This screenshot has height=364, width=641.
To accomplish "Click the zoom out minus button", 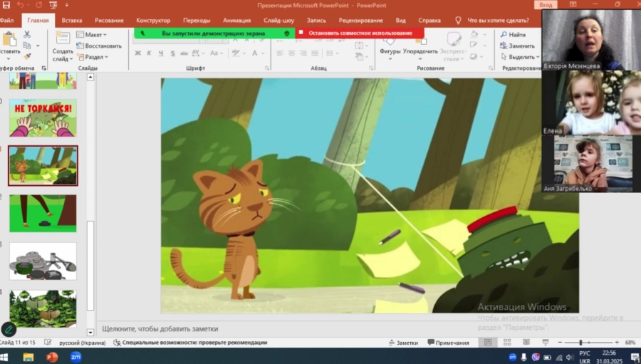I will click(560, 343).
